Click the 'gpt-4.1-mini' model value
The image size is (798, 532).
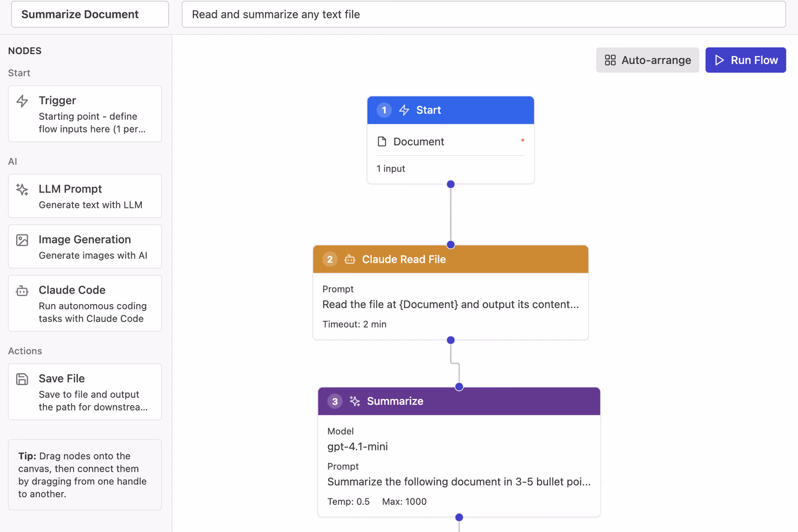(x=357, y=447)
